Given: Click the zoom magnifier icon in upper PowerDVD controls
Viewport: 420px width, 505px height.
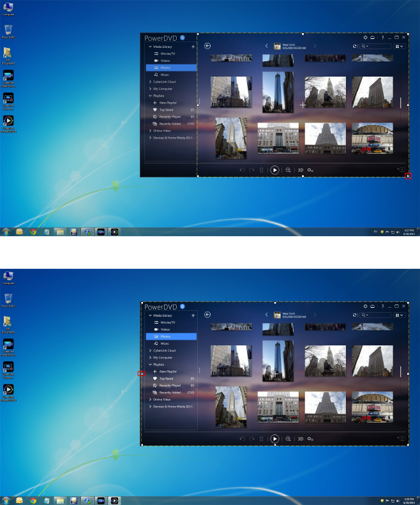Looking at the screenshot, I should 288,170.
